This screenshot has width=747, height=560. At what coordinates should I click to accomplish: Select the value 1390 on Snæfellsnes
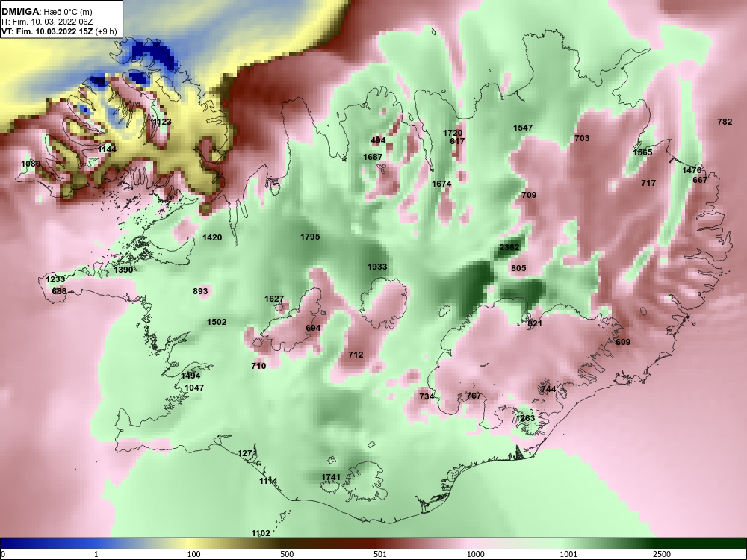point(123,270)
